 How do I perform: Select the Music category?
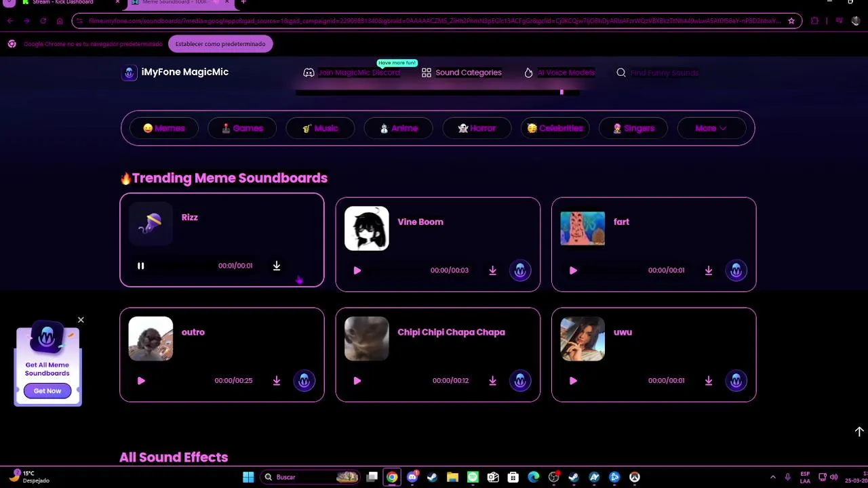click(x=320, y=128)
